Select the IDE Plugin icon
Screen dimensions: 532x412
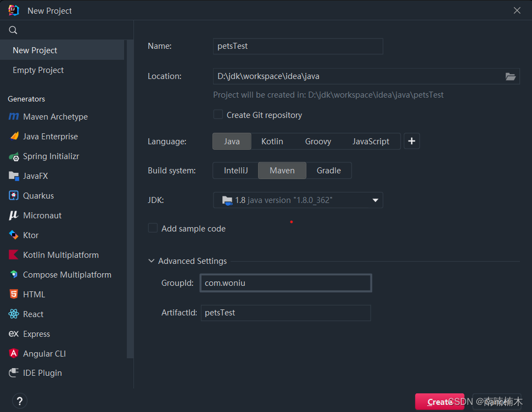click(x=14, y=373)
